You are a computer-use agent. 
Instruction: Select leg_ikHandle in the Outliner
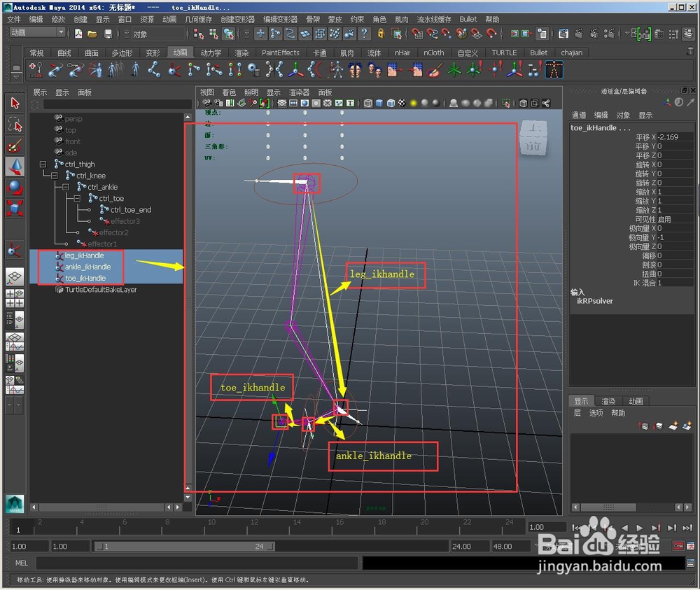coord(85,255)
